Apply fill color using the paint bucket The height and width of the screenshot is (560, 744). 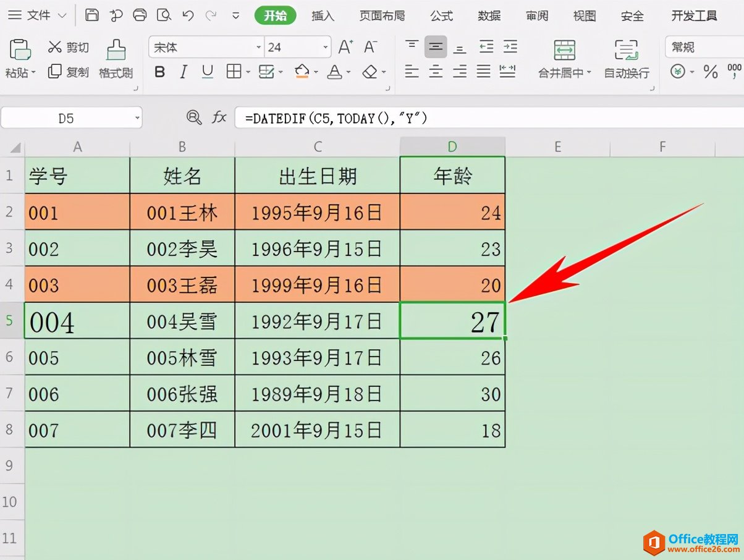[x=302, y=72]
